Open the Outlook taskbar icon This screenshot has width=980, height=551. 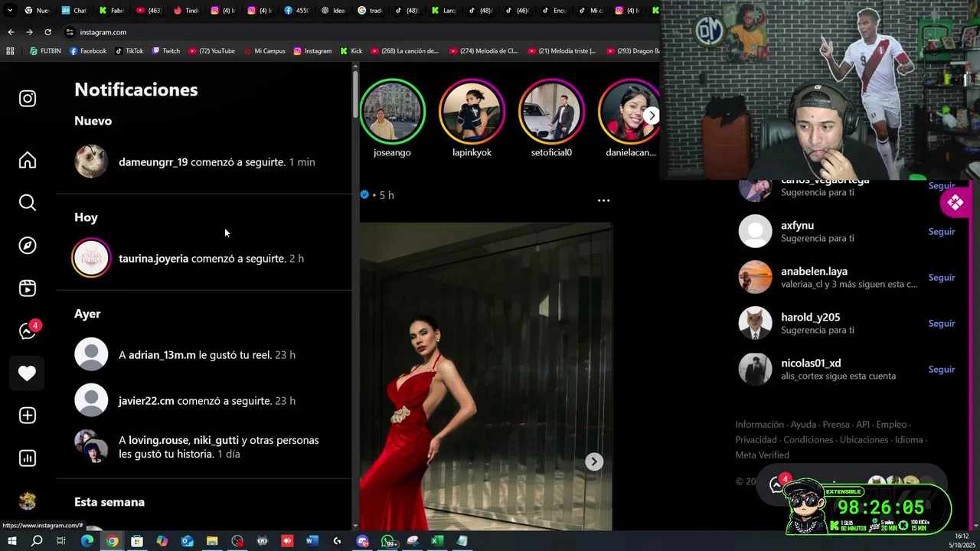pos(187,541)
